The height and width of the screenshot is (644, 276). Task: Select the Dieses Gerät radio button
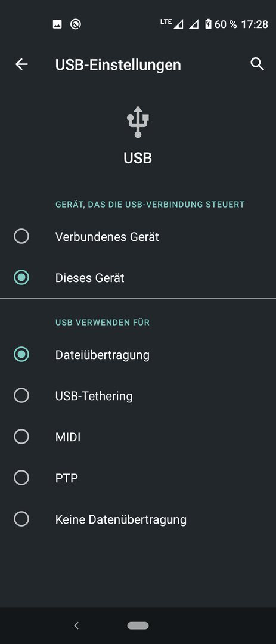[21, 278]
